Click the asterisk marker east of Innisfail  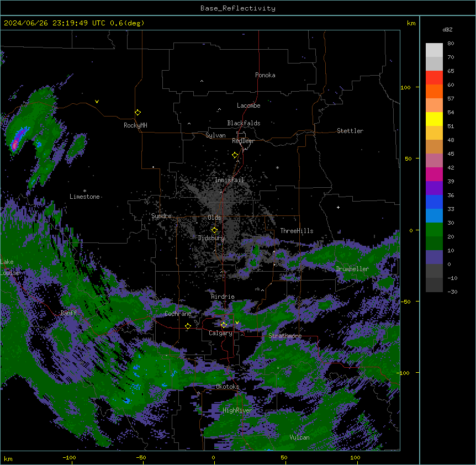point(277,167)
